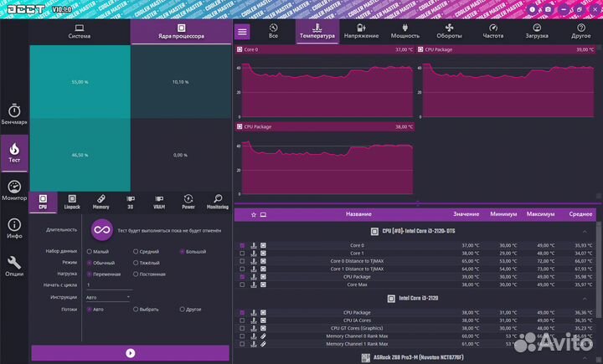Show the Обороты fan sensors

[449, 32]
